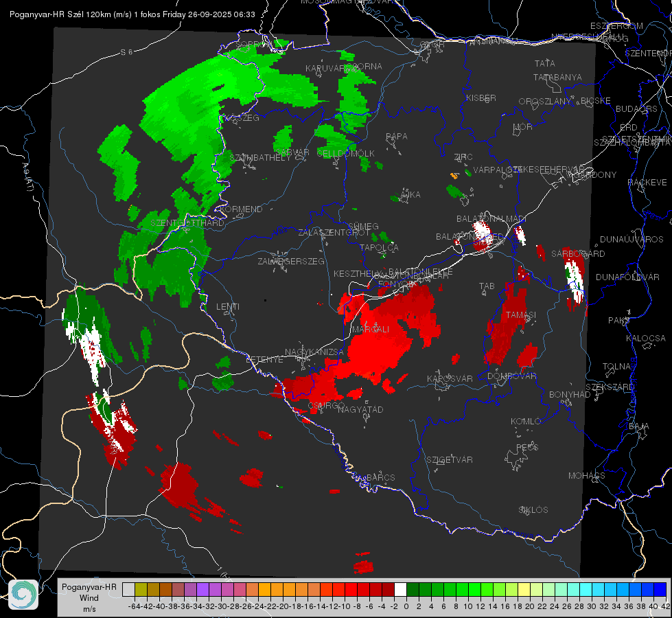Select the LETENYE town label

(264, 360)
